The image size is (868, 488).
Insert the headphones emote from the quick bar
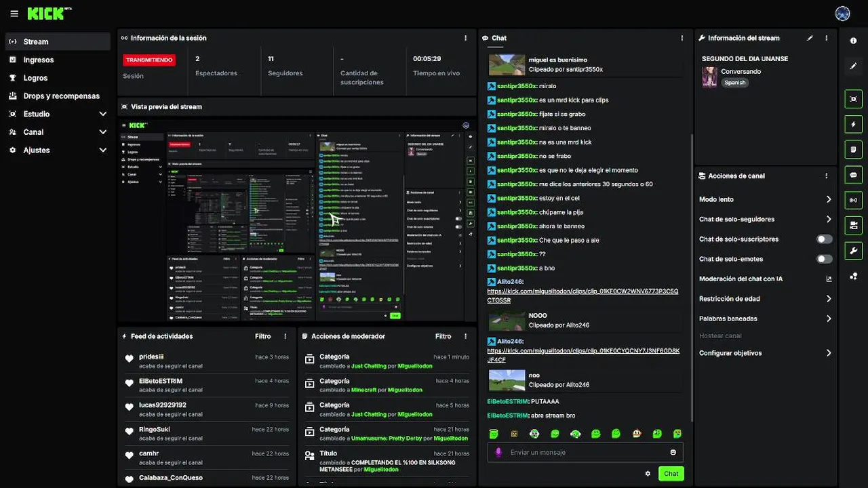(x=575, y=434)
